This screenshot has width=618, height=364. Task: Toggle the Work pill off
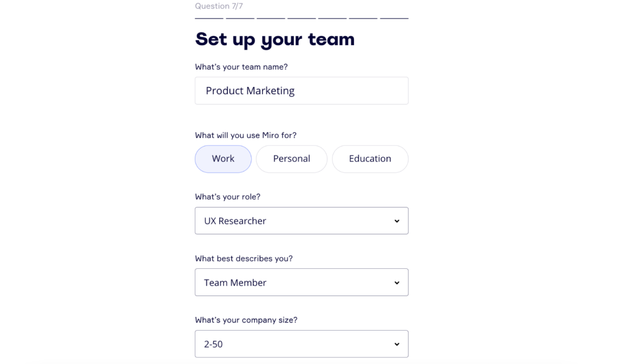(x=223, y=159)
